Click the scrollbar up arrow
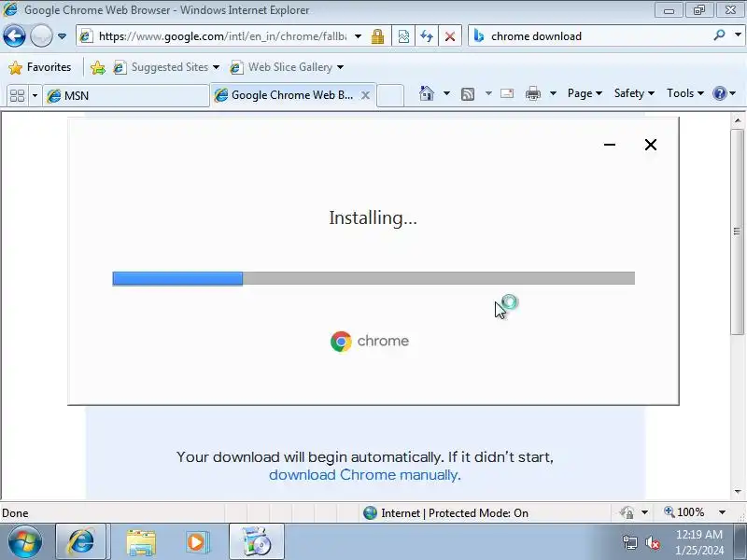 [x=738, y=121]
